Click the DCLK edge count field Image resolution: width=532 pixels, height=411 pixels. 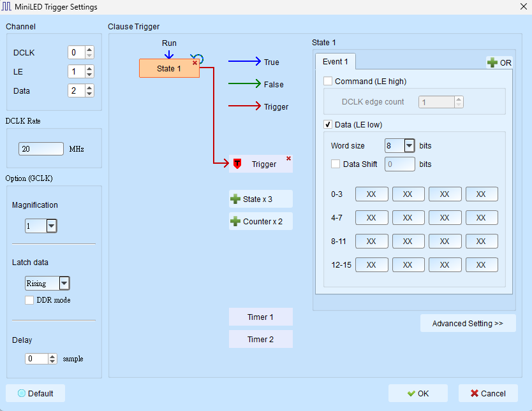click(x=437, y=102)
